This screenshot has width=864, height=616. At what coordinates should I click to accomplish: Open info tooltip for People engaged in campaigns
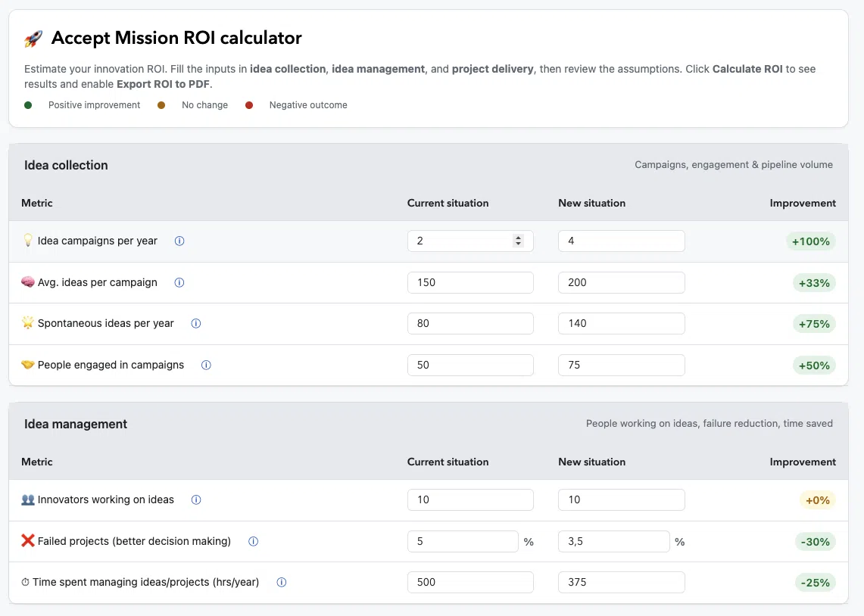pyautogui.click(x=206, y=365)
